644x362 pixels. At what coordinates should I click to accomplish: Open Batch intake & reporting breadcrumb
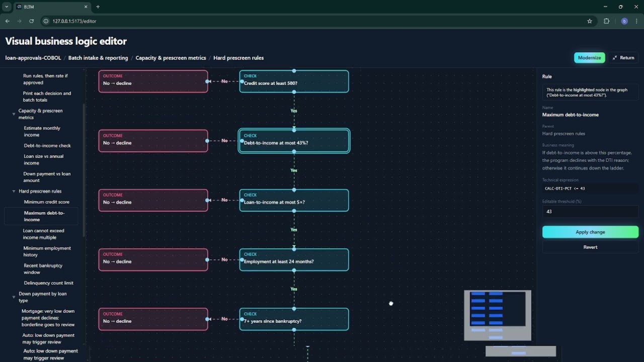98,58
